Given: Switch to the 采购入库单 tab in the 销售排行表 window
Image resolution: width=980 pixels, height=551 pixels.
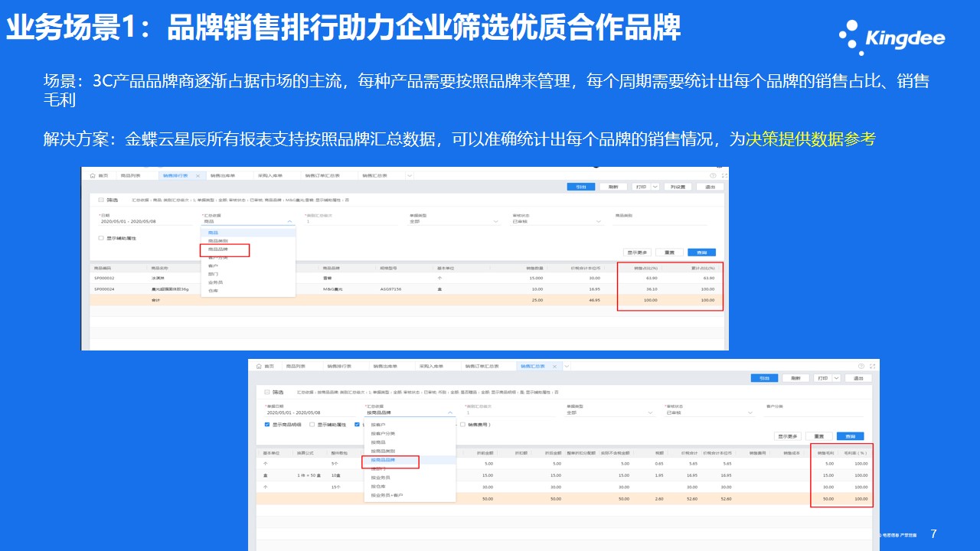Looking at the screenshot, I should click(x=270, y=176).
